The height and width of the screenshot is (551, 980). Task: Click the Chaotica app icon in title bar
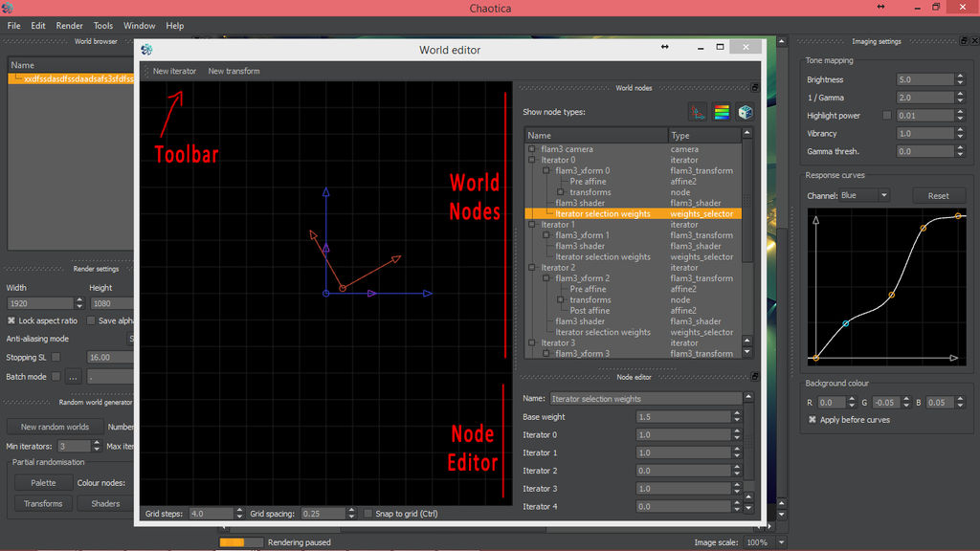pos(8,8)
